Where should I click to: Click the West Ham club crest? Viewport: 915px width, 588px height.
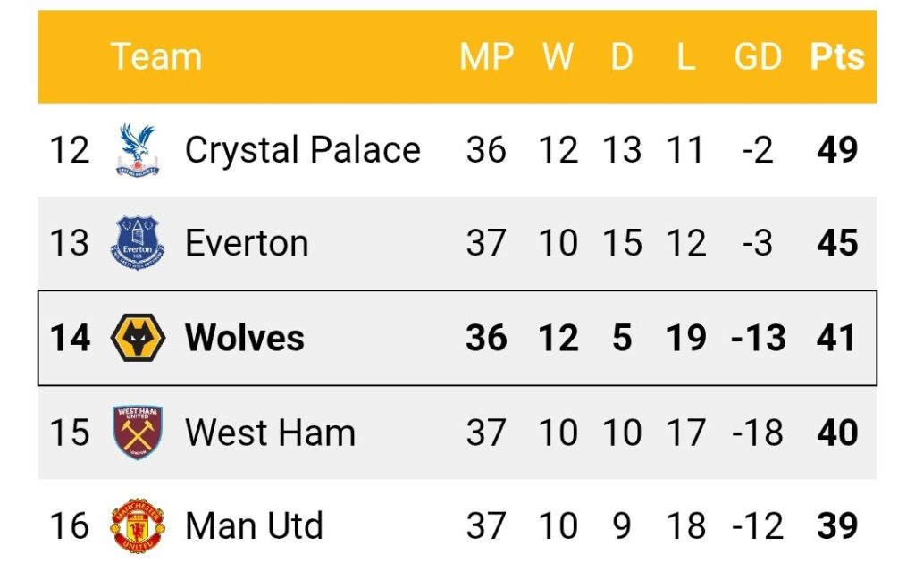point(138,433)
